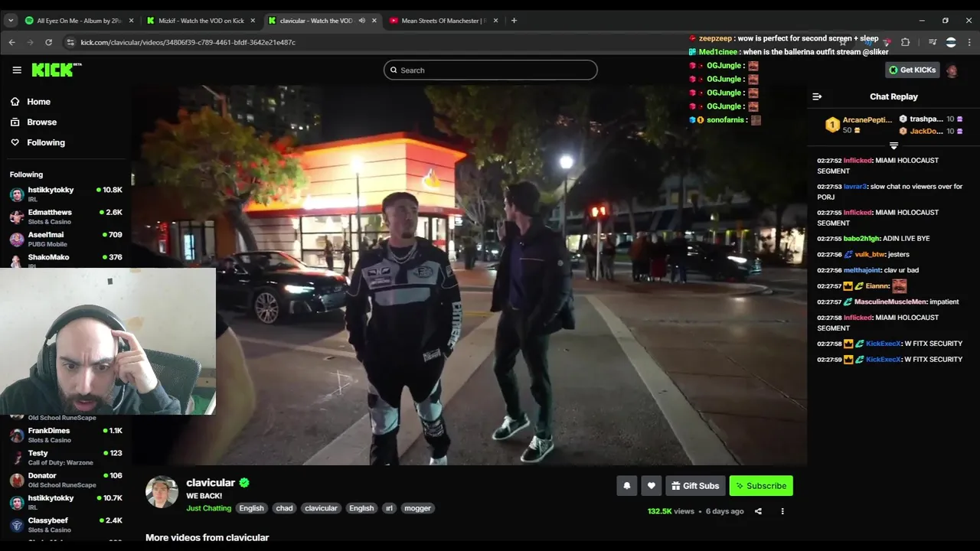The image size is (980, 551).
Task: Open Classybeef in the Following list
Action: (x=65, y=525)
